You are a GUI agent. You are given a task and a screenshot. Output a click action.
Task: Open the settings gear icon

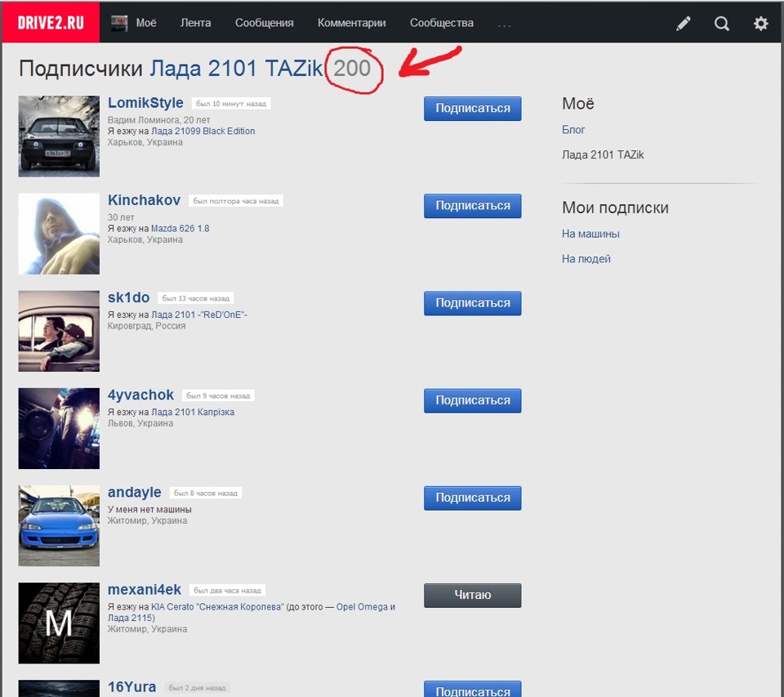pos(760,23)
